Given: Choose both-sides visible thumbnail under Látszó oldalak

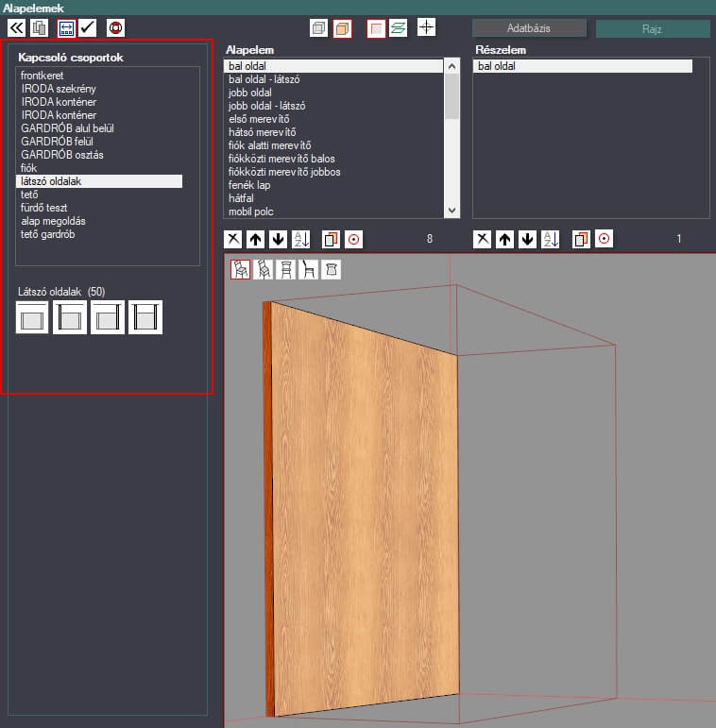Looking at the screenshot, I should click(x=145, y=317).
